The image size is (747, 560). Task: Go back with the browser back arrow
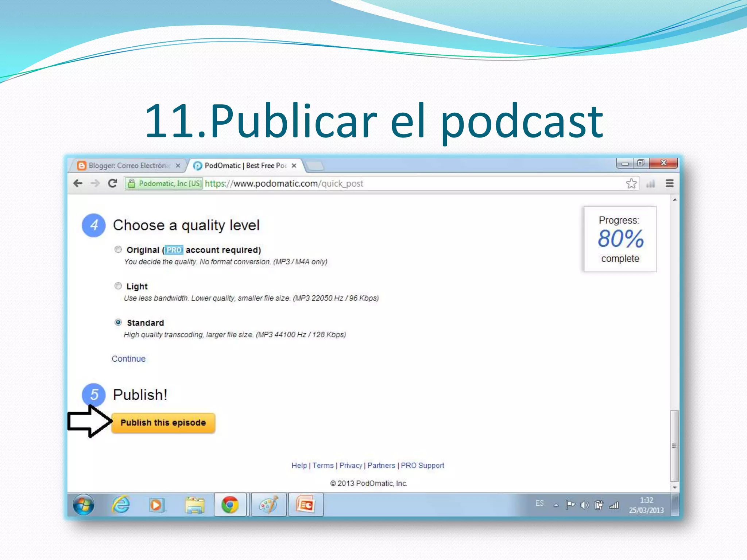click(78, 183)
